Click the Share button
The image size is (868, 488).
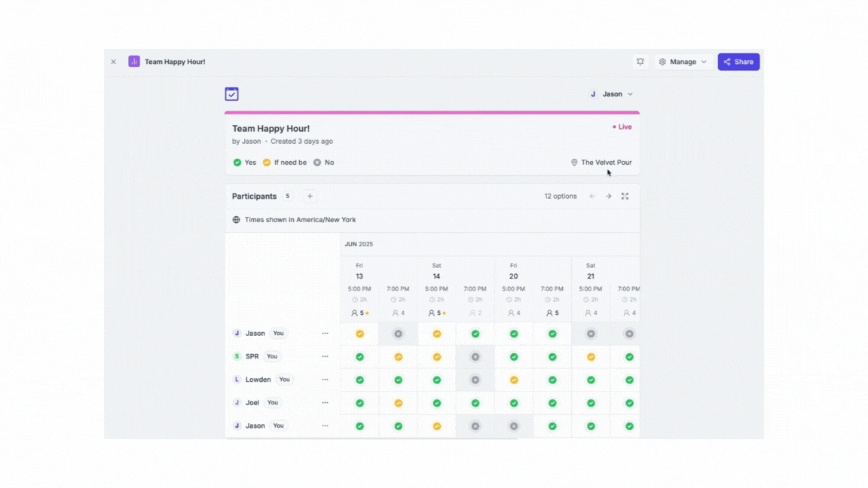738,62
